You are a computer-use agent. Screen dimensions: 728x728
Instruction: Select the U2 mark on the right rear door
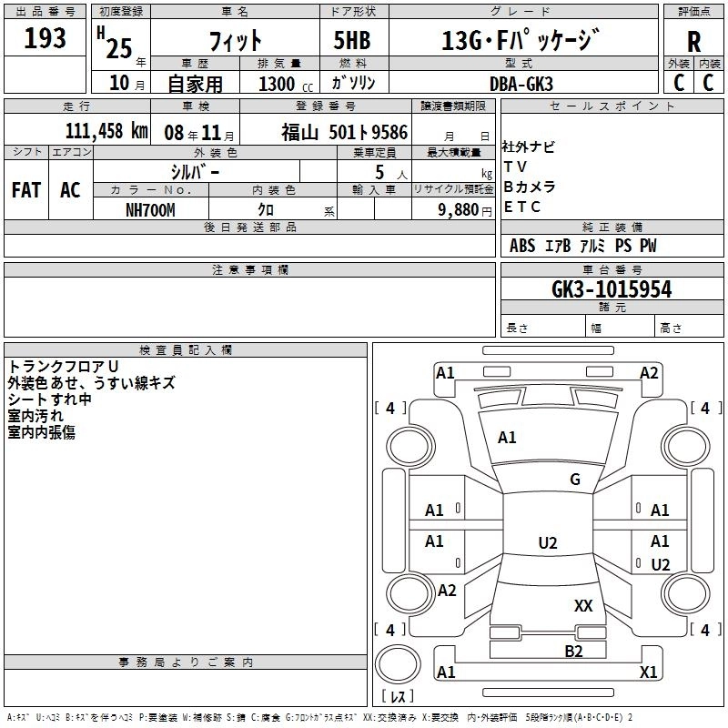(661, 564)
